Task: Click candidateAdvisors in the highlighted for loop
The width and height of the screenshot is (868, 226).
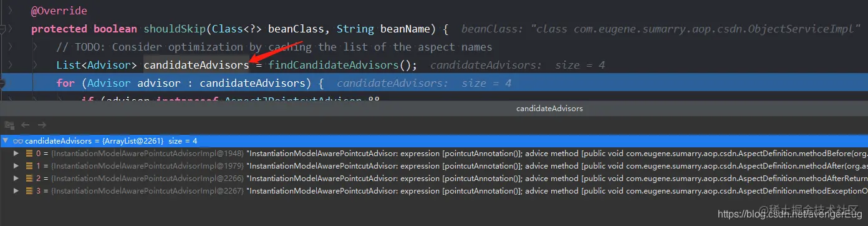Action: point(253,83)
